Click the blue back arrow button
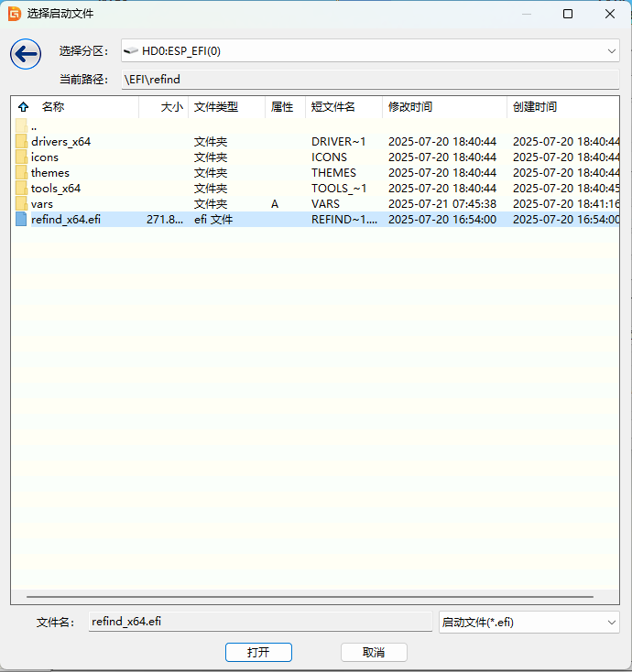The image size is (632, 672). 26,54
